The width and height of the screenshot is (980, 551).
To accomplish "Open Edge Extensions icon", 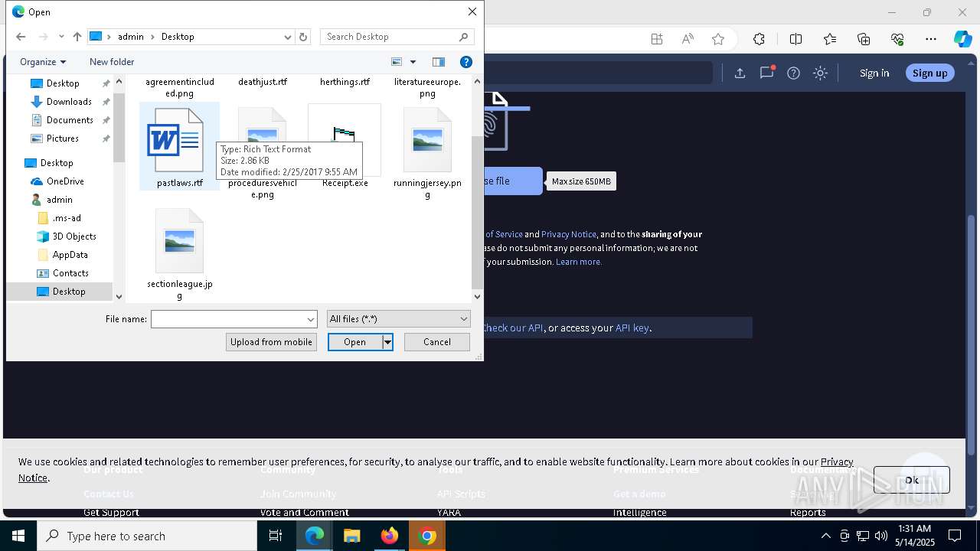I will point(759,39).
